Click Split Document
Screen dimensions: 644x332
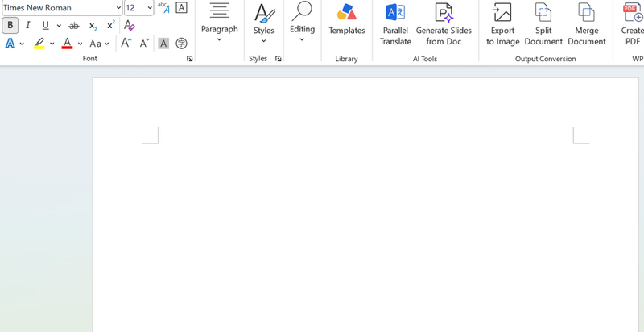(543, 24)
